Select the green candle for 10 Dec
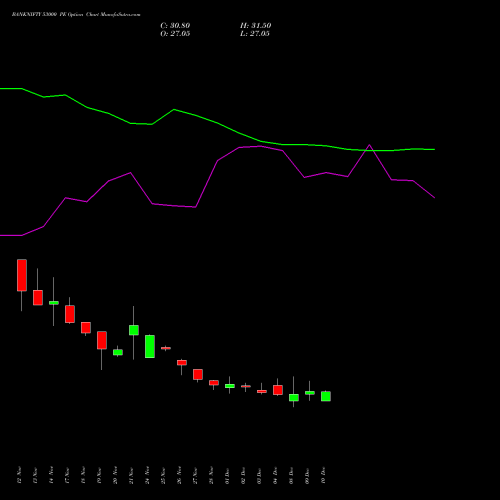Image resolution: width=500 pixels, height=500 pixels. [x=326, y=396]
